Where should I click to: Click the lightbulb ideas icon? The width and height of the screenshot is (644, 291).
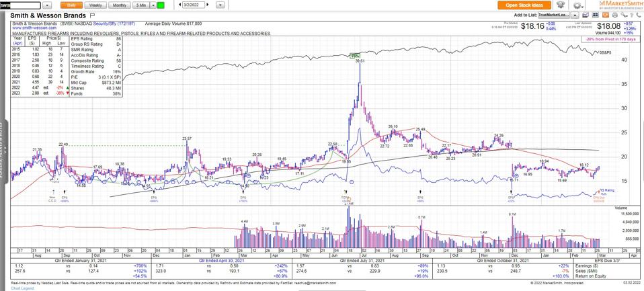[x=559, y=5]
